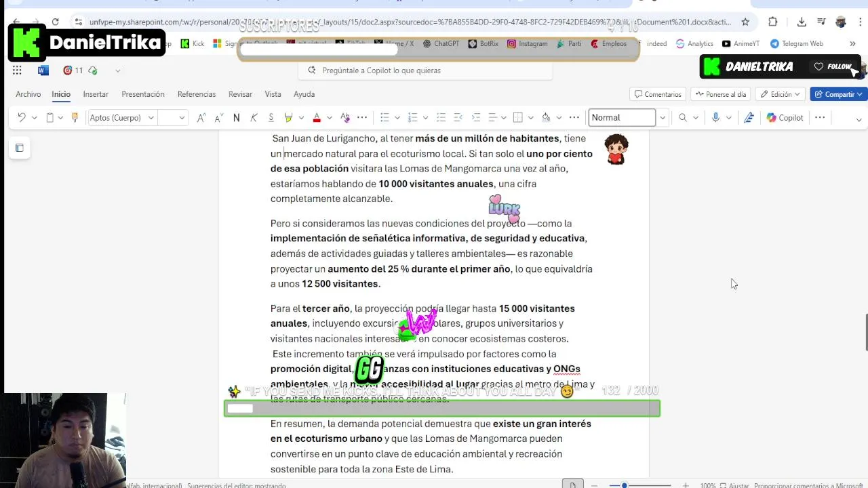Toggle the numbered list
Viewport: 868px width, 488px height.
[412, 118]
